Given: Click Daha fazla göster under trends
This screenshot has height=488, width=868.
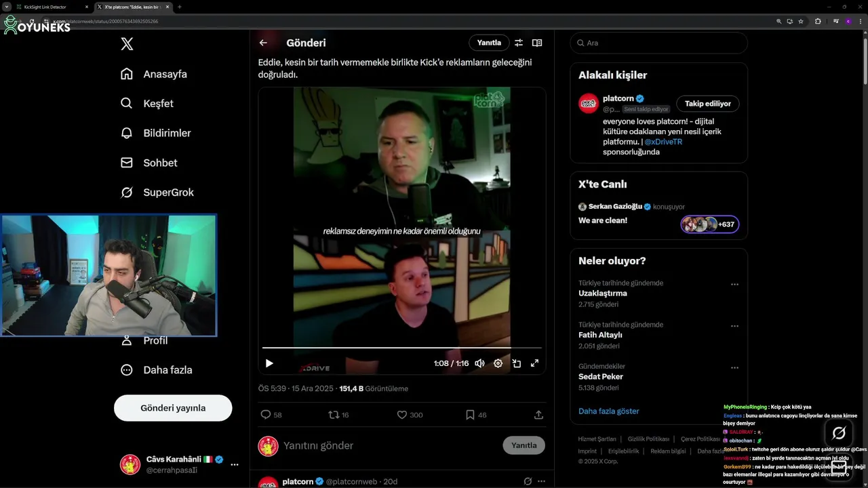Looking at the screenshot, I should 609,411.
